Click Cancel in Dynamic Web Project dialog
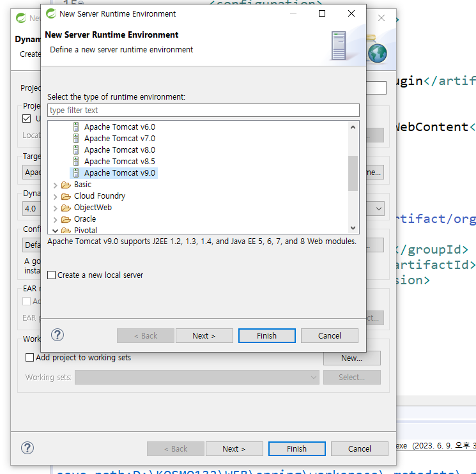The image size is (476, 474). [x=360, y=448]
